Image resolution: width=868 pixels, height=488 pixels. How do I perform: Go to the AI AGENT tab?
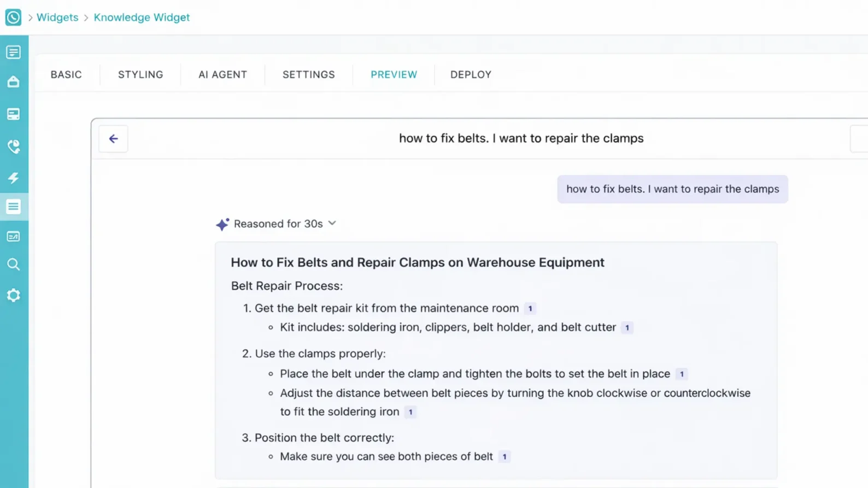[222, 75]
